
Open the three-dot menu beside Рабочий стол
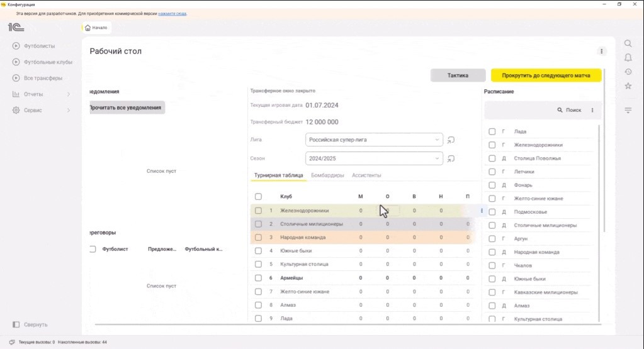(601, 52)
